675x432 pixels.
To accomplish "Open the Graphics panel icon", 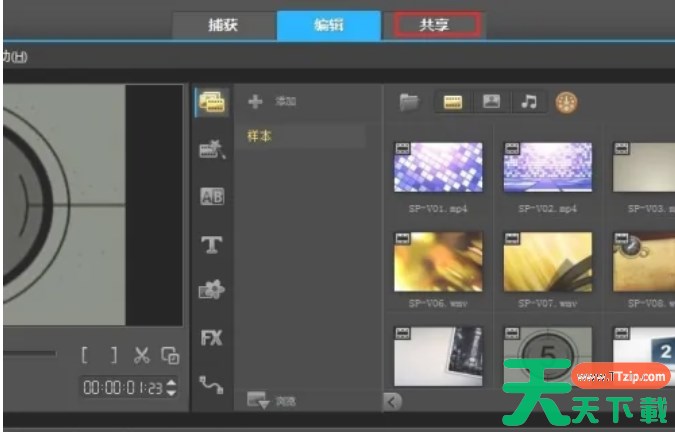I will pyautogui.click(x=212, y=289).
